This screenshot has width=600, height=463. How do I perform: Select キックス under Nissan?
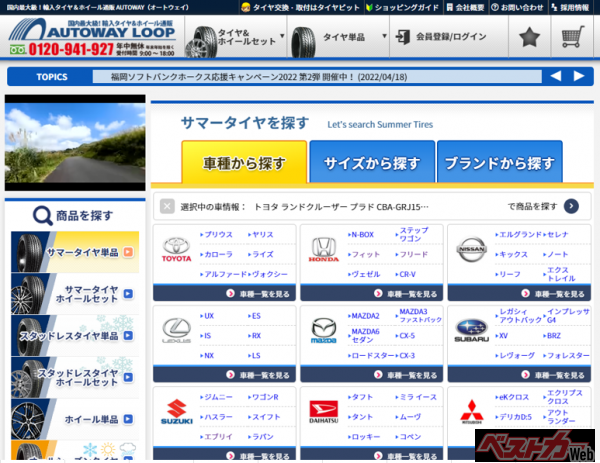512,254
